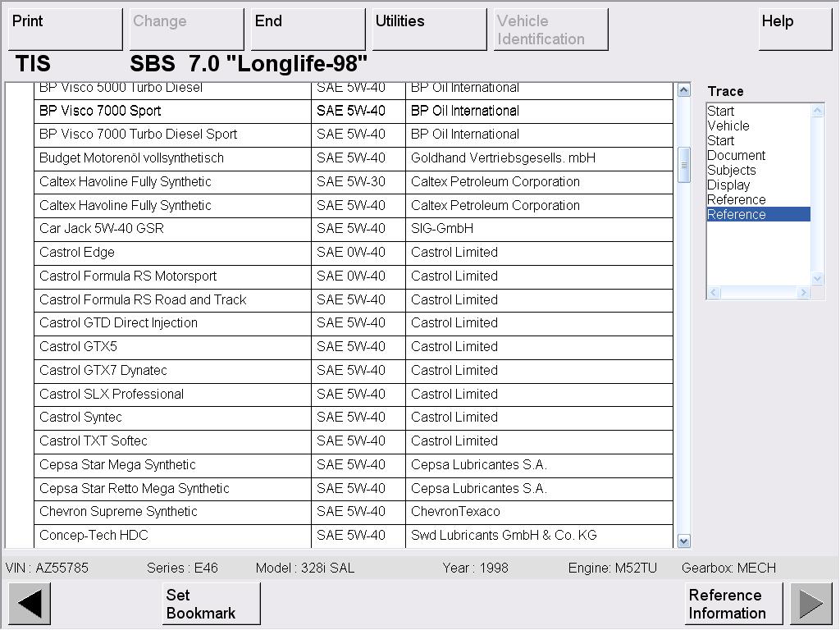The width and height of the screenshot is (840, 630).
Task: Click Chevron Supreme Synthetic cell
Action: [172, 512]
